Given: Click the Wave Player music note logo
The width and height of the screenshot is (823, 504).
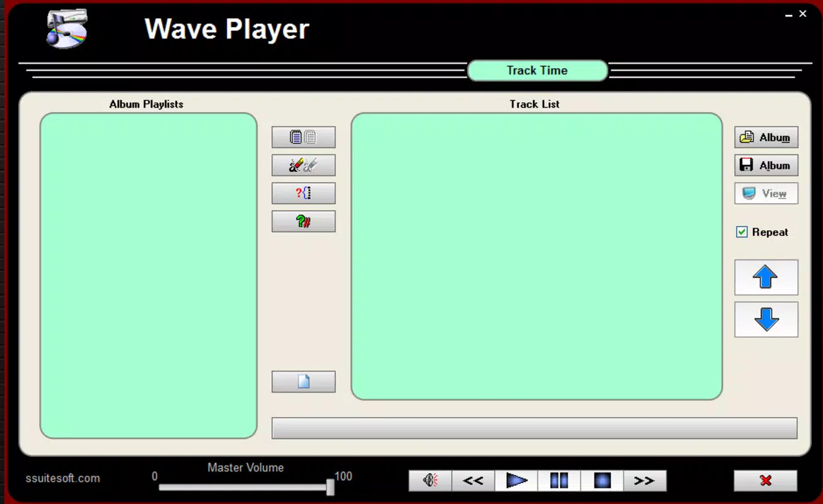Looking at the screenshot, I should point(67,28).
